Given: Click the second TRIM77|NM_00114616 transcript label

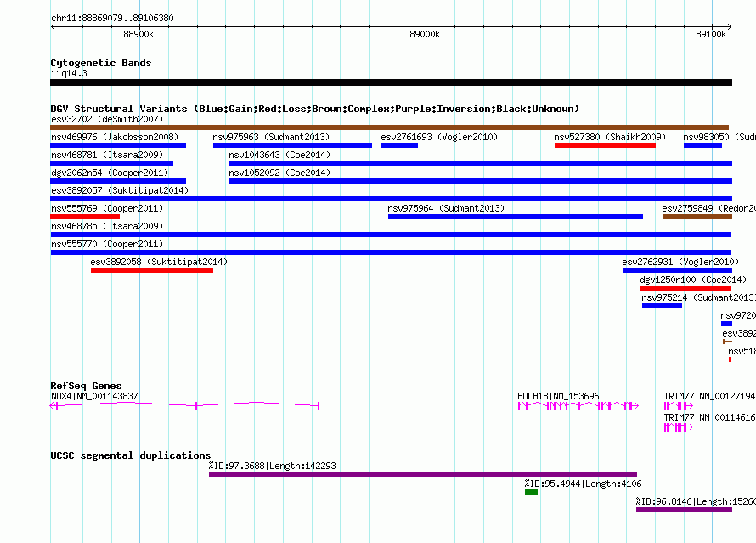Looking at the screenshot, I should point(710,417).
